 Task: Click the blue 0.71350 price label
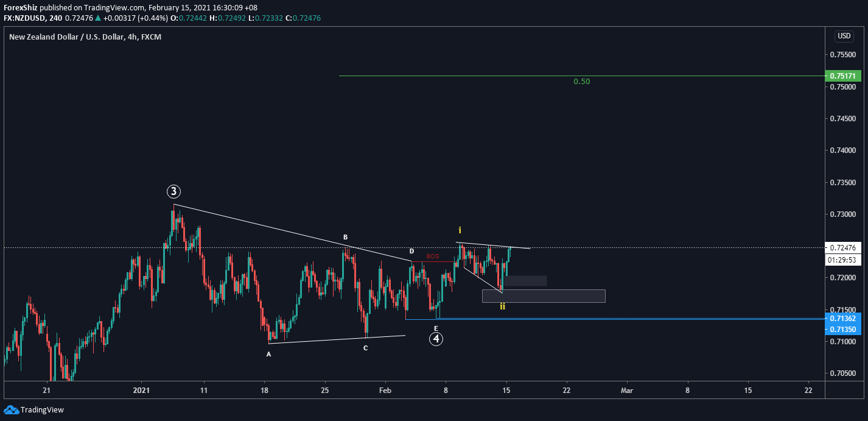(x=843, y=329)
